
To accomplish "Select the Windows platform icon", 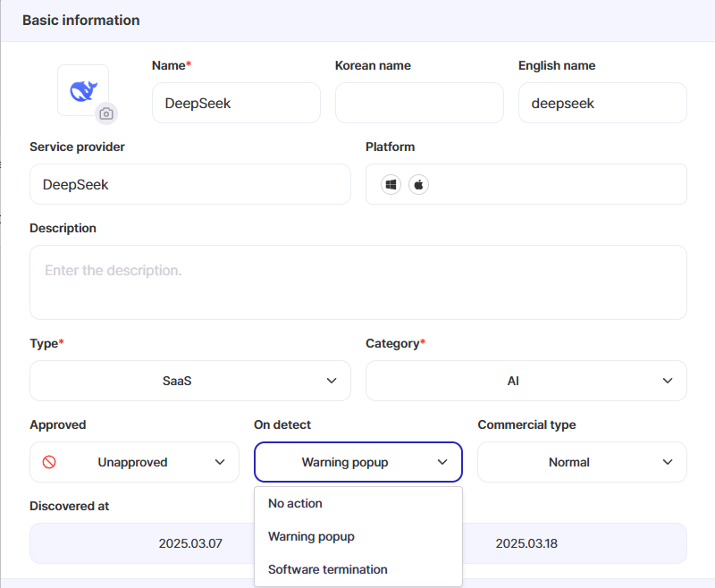I will [391, 185].
